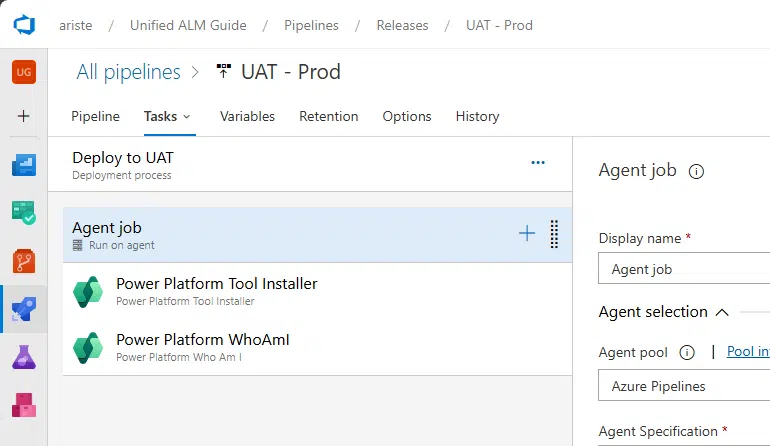Image resolution: width=770 pixels, height=446 pixels.
Task: Open Test Plans flask icon
Action: 24,357
